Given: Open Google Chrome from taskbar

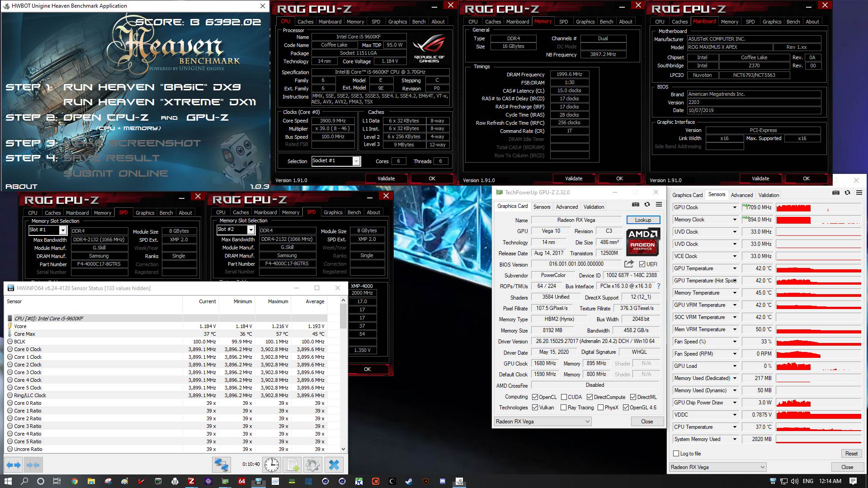Looking at the screenshot, I should tap(74, 481).
